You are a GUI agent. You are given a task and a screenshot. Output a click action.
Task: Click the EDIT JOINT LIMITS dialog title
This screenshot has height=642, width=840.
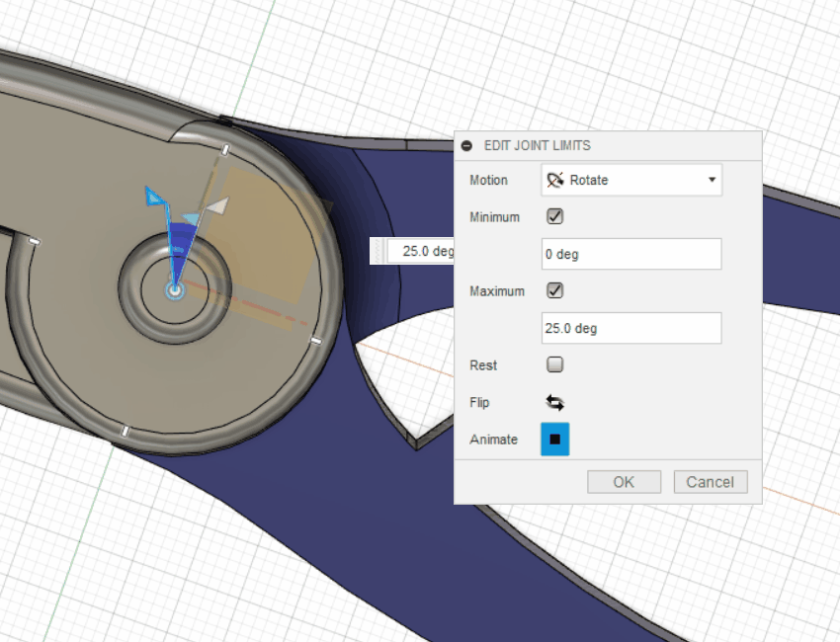[538, 145]
